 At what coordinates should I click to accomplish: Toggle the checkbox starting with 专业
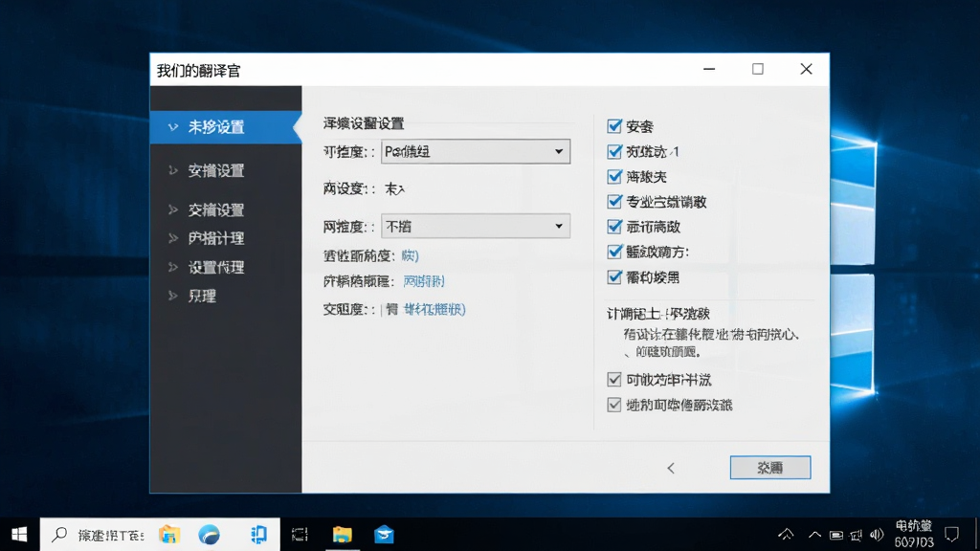tap(614, 202)
